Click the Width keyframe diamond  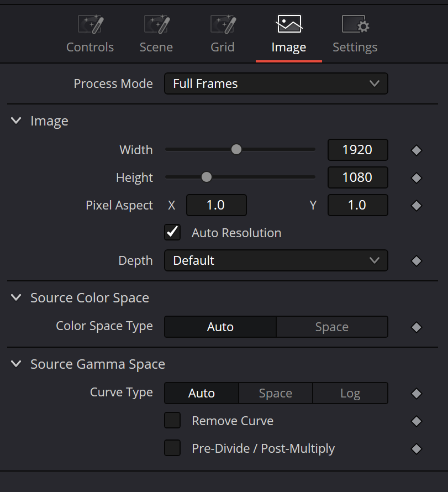[x=417, y=150]
